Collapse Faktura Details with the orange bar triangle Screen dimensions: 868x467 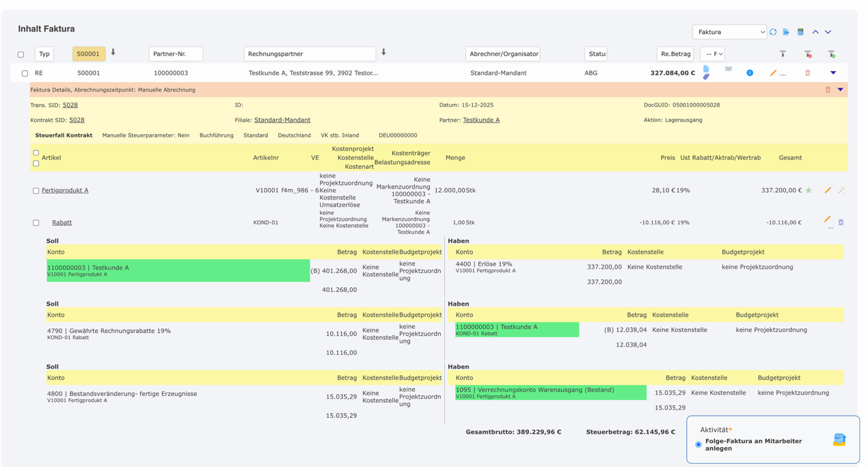840,90
